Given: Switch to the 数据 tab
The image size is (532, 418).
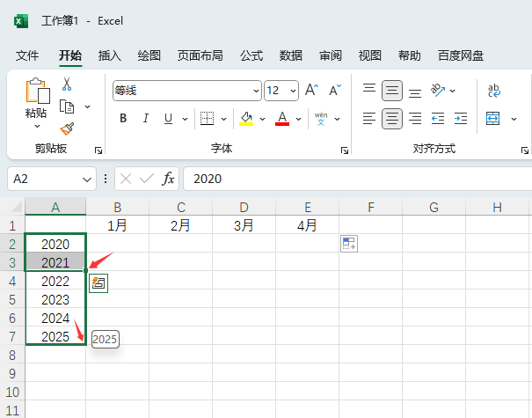Looking at the screenshot, I should point(291,55).
